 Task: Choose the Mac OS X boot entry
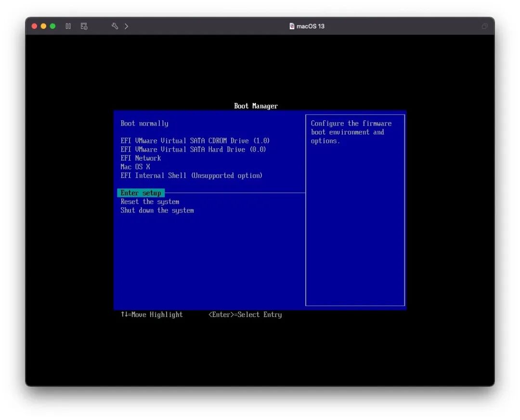tap(135, 167)
